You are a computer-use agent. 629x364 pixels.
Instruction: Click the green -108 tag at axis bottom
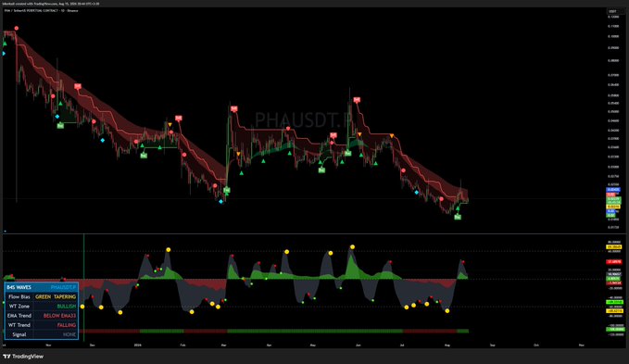(615, 329)
